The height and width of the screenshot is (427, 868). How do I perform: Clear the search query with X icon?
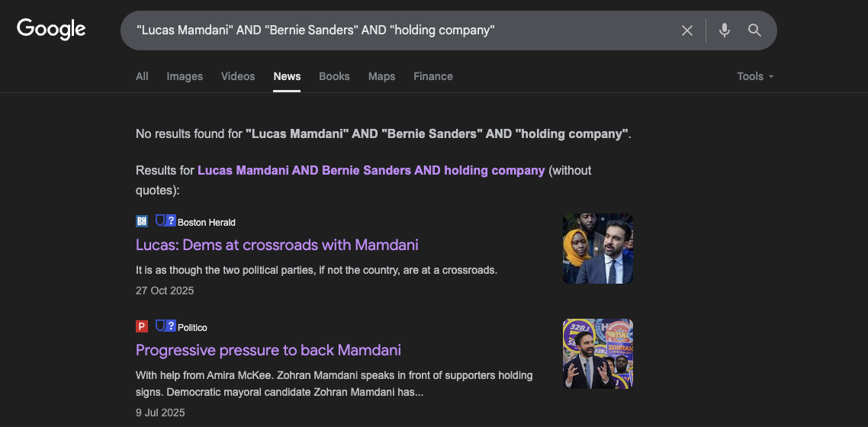687,30
